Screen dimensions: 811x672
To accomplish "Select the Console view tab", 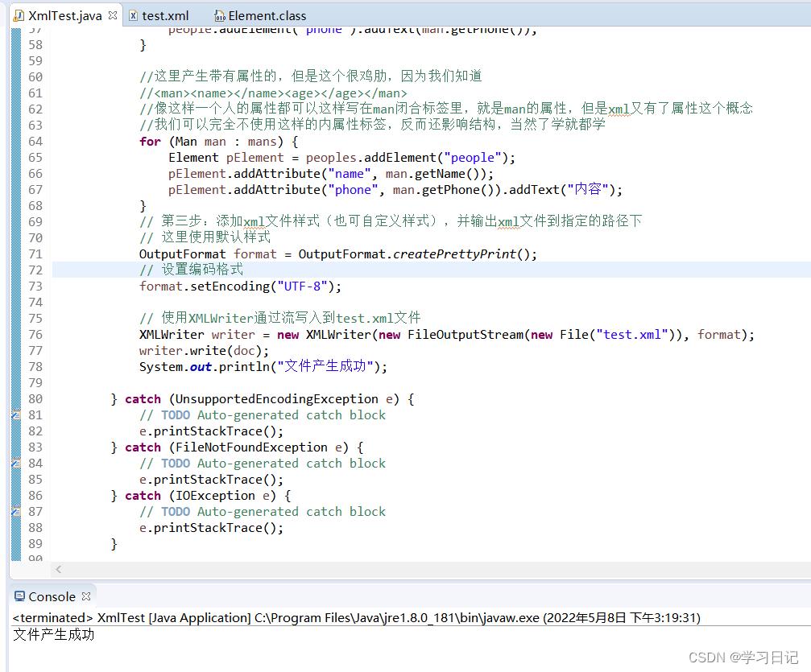I will pyautogui.click(x=52, y=596).
